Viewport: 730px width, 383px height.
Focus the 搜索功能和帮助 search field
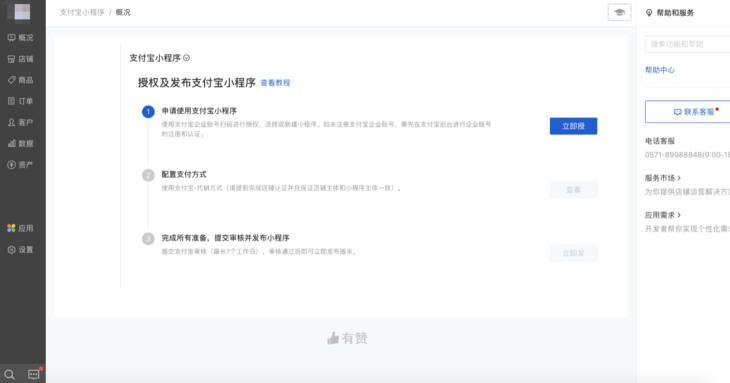click(687, 44)
